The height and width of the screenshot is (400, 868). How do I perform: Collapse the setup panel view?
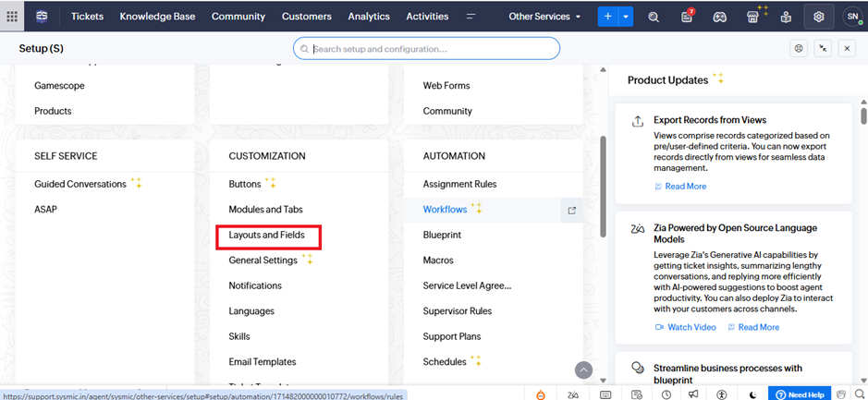[x=824, y=48]
